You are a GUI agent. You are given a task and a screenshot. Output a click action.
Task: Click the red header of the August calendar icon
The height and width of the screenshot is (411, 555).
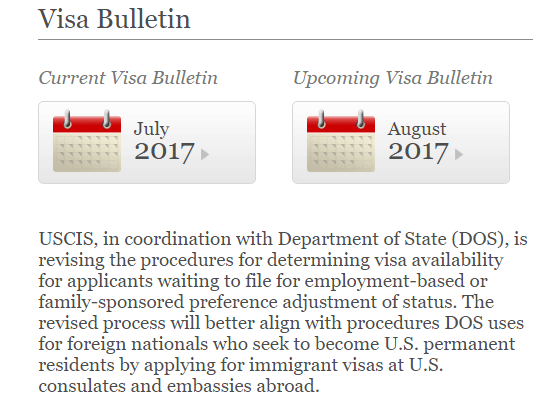pos(341,124)
